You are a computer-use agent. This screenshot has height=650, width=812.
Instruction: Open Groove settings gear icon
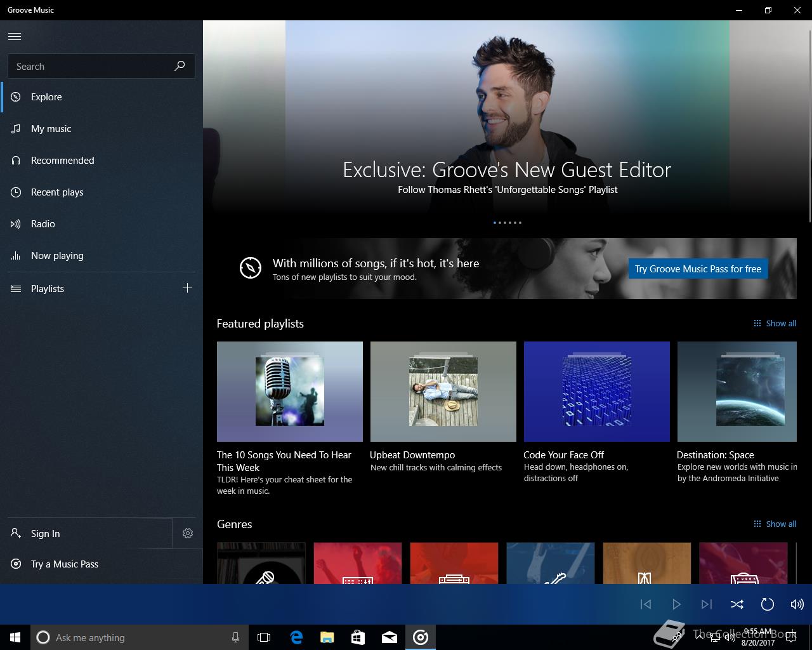point(188,533)
